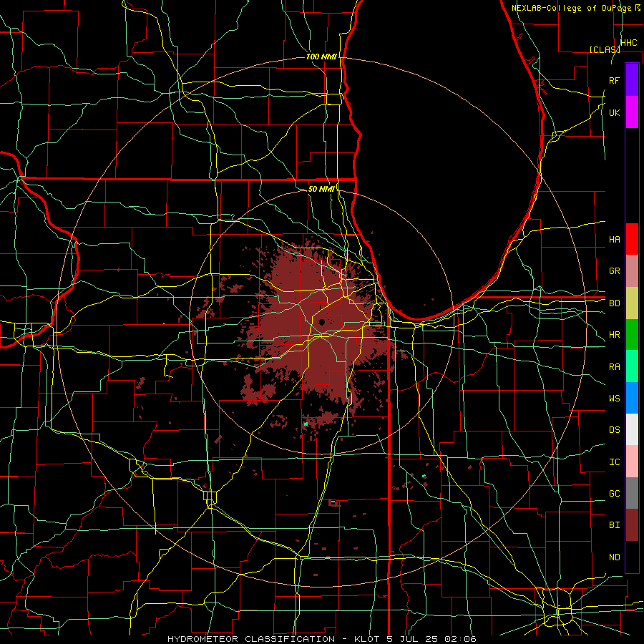Click the GR pink legend swatch

[x=632, y=270]
